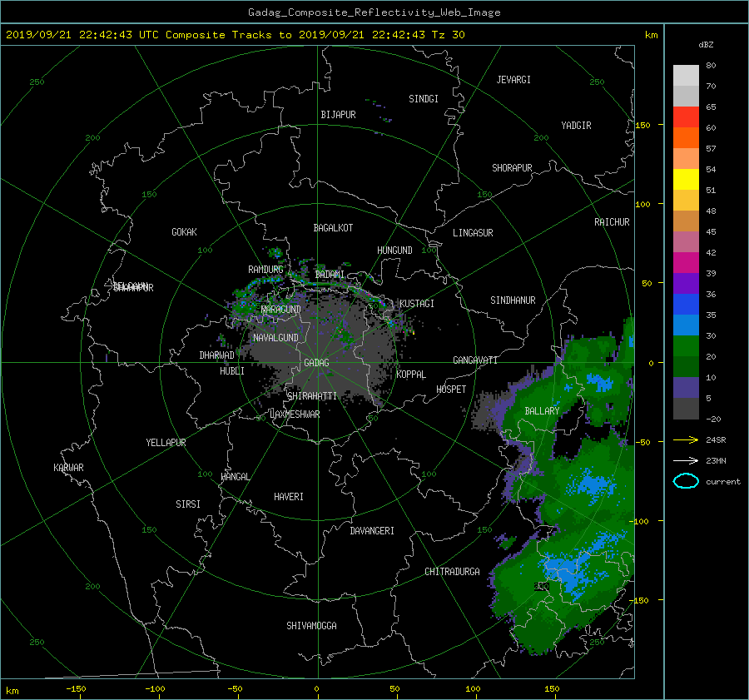Click the KOPPAL city label
749x700 pixels.
411,375
